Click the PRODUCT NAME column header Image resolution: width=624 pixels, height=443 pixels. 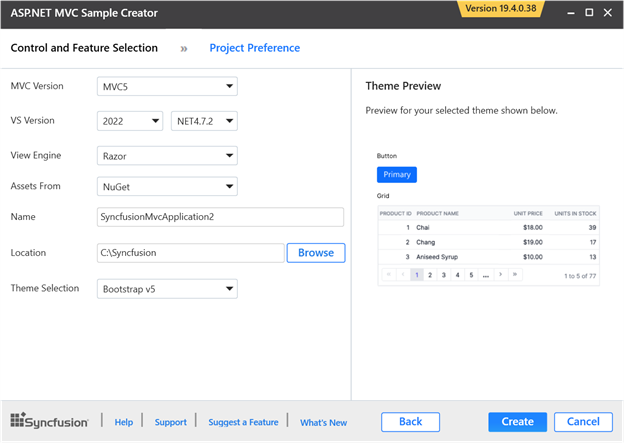pos(437,213)
